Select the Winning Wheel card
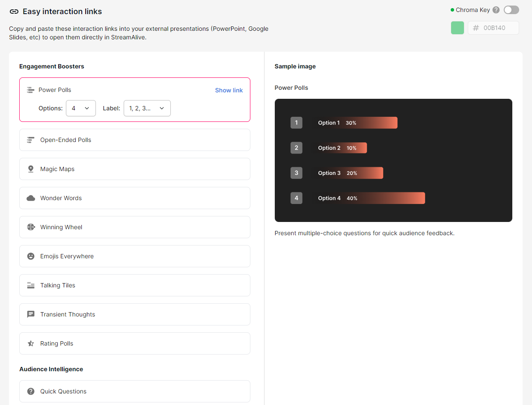 click(135, 227)
